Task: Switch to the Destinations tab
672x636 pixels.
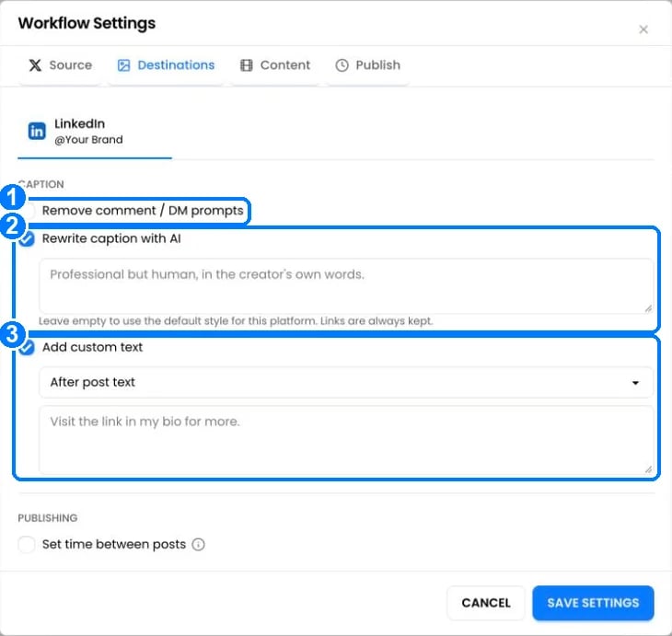Action: 166,65
